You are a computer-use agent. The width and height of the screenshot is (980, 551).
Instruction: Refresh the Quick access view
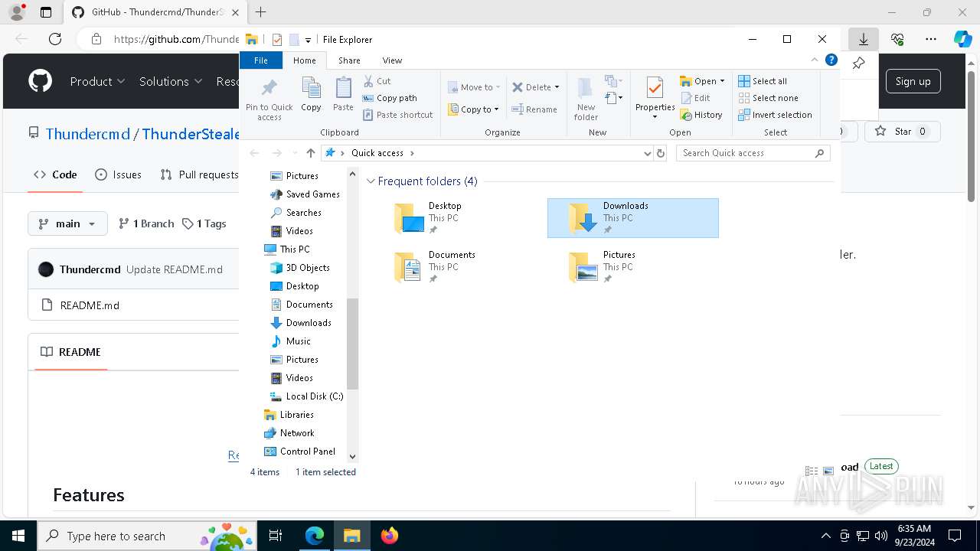661,153
